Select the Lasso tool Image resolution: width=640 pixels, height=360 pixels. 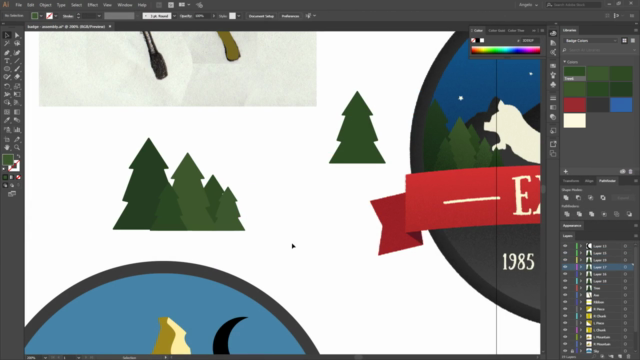click(x=17, y=44)
